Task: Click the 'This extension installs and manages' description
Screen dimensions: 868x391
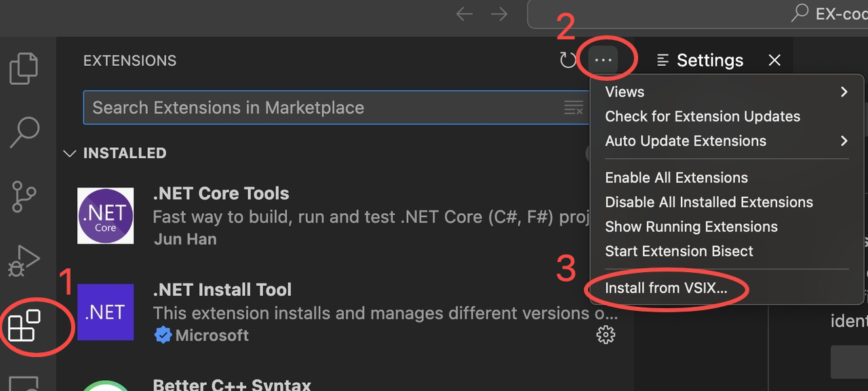Action: [385, 314]
